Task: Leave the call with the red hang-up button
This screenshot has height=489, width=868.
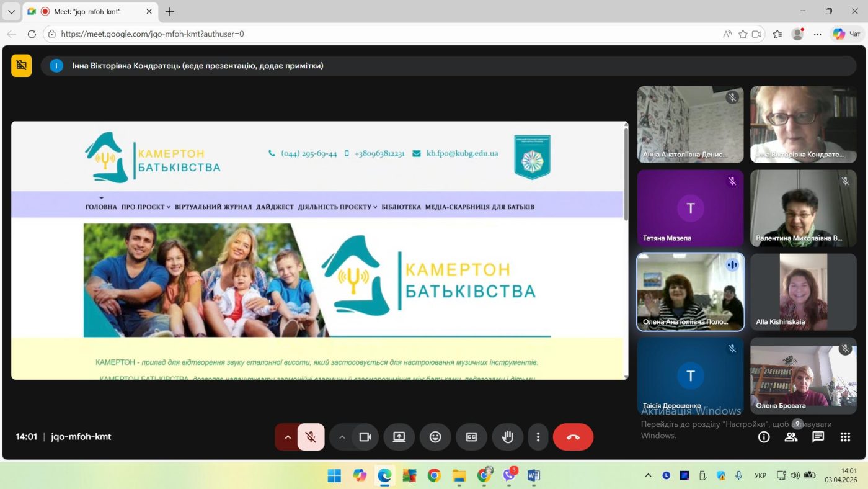Action: (573, 437)
